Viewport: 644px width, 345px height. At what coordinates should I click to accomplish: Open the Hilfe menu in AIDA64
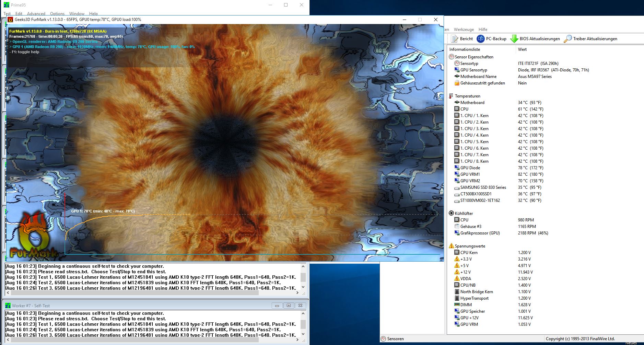[483, 30]
